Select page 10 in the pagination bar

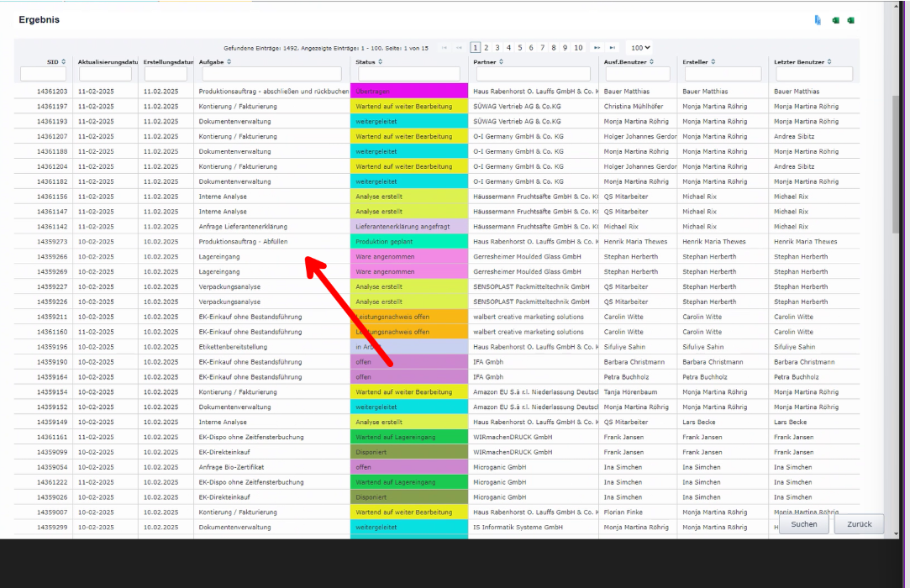click(x=578, y=48)
